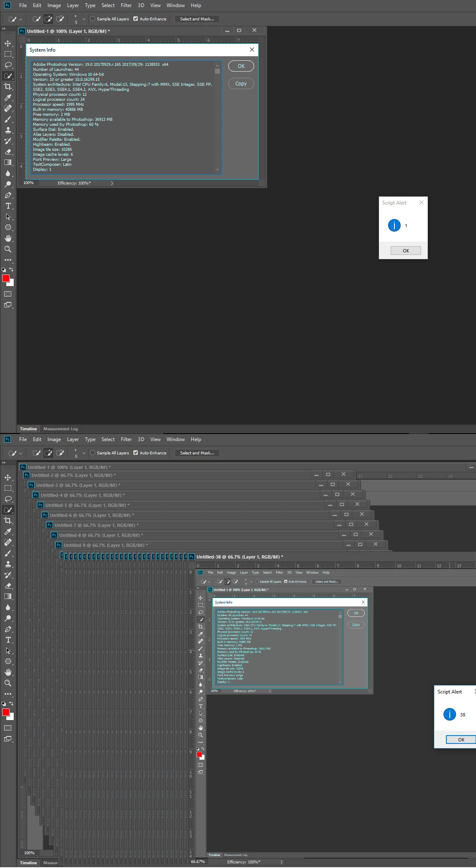Open File menu in upper Photoshop

(x=23, y=5)
